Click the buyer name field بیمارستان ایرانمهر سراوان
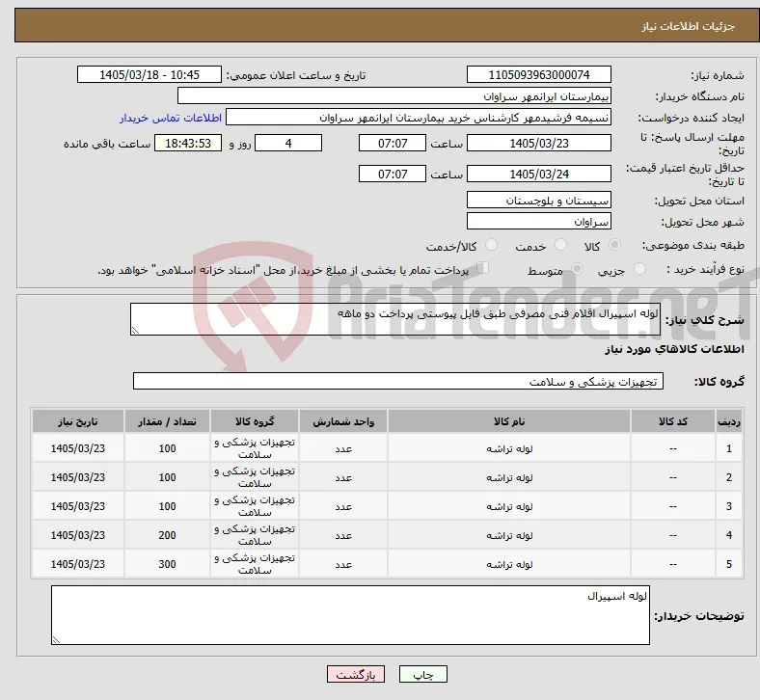The height and width of the screenshot is (700, 760). [394, 95]
